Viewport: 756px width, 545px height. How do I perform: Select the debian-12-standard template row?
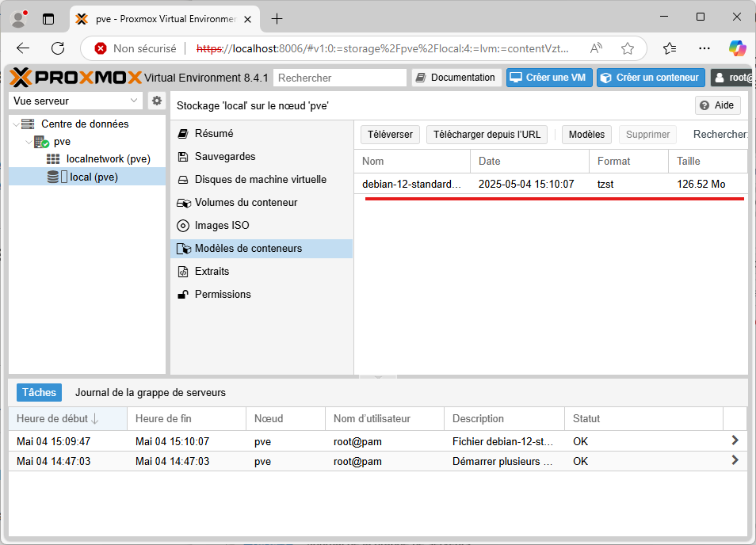point(551,184)
